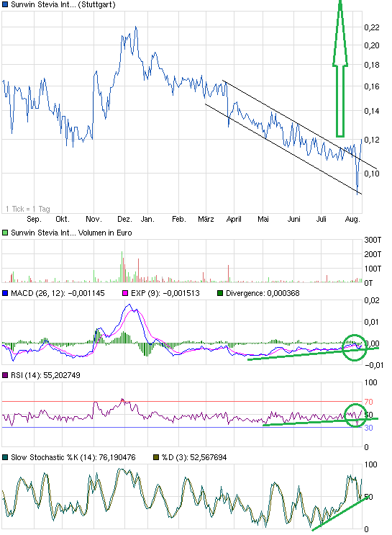The height and width of the screenshot is (535, 392).
Task: Click the 300T volume axis value
Action: 373,240
